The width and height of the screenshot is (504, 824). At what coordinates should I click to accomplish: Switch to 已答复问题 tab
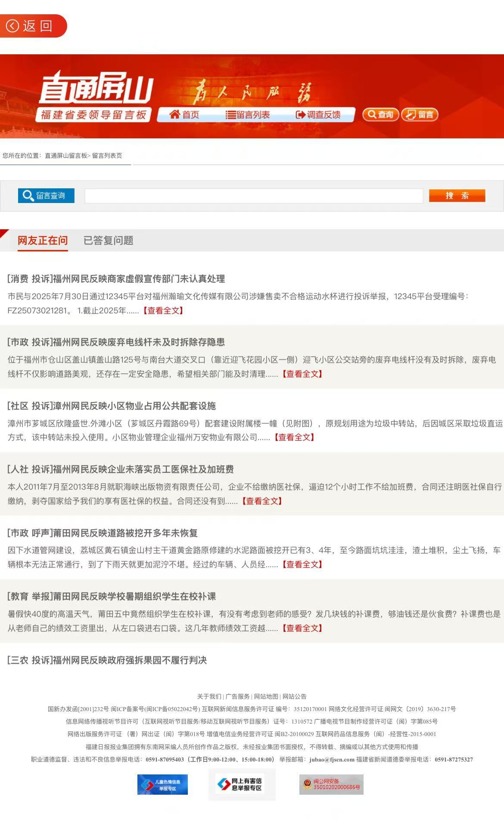(108, 240)
